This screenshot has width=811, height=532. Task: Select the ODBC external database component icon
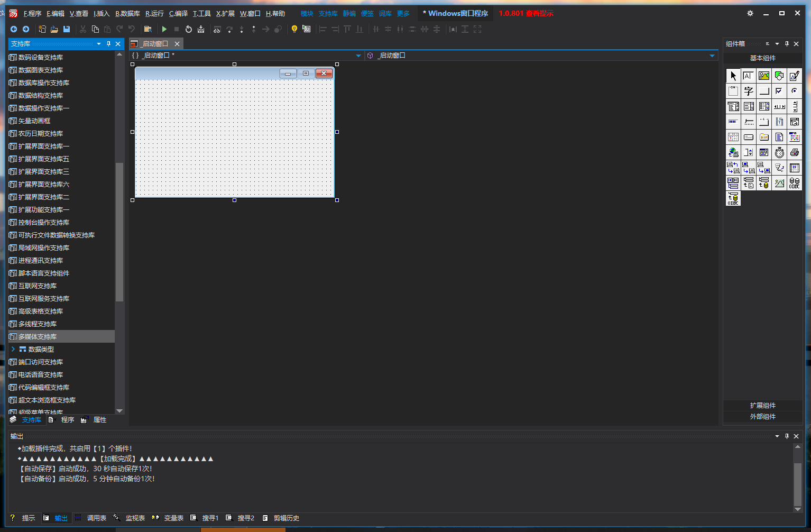[x=795, y=183]
